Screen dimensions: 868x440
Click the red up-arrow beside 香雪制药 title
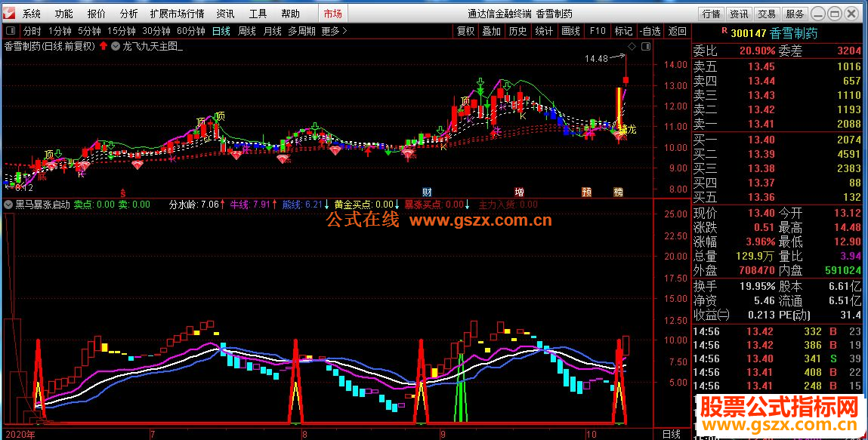tap(103, 46)
